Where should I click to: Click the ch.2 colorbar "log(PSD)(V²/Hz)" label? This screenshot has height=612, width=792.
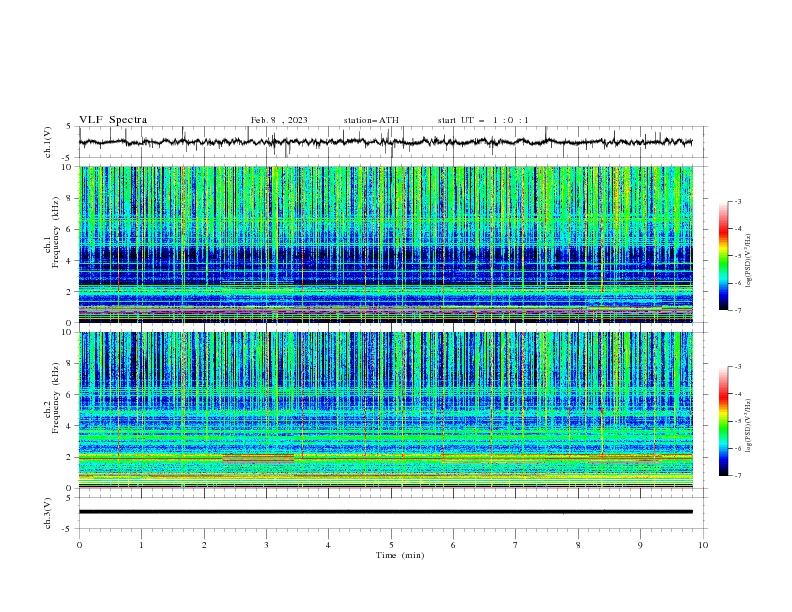pyautogui.click(x=749, y=426)
